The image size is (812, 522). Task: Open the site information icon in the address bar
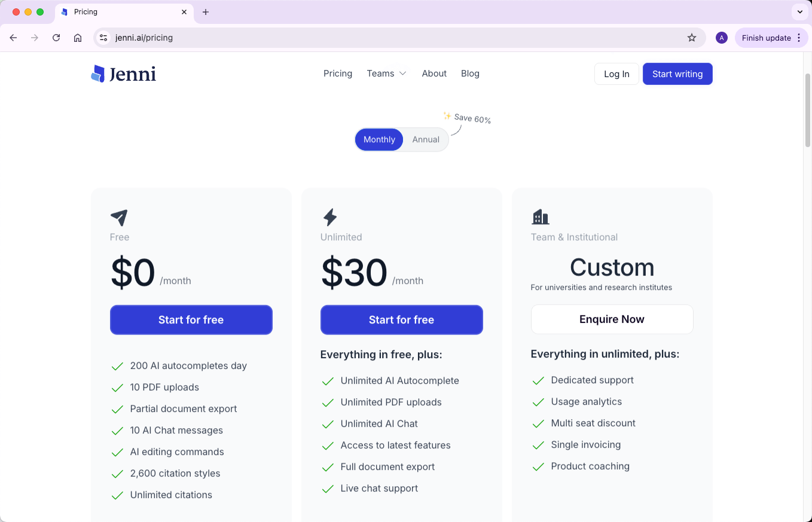(103, 38)
